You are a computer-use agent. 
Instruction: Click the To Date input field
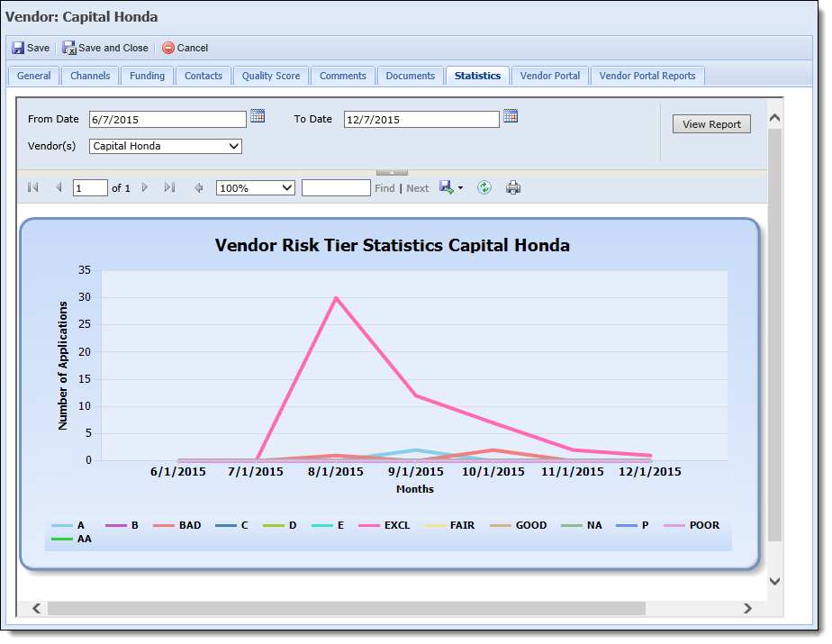pyautogui.click(x=421, y=120)
